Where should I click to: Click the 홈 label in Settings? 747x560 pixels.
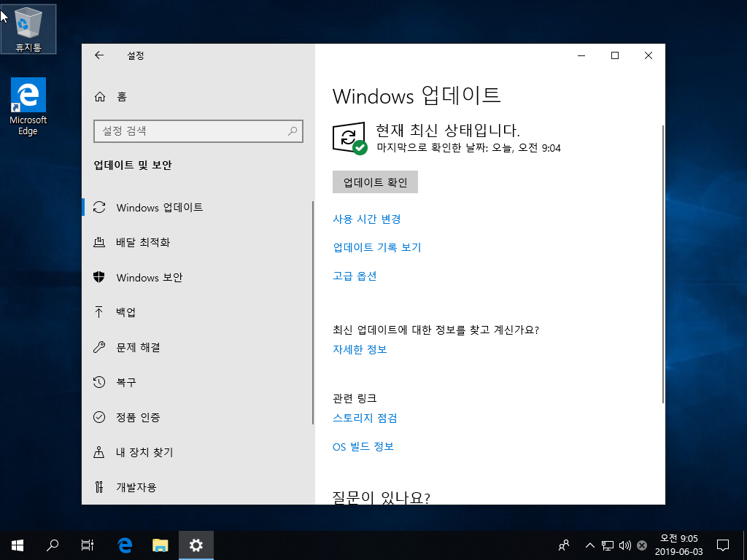point(122,97)
